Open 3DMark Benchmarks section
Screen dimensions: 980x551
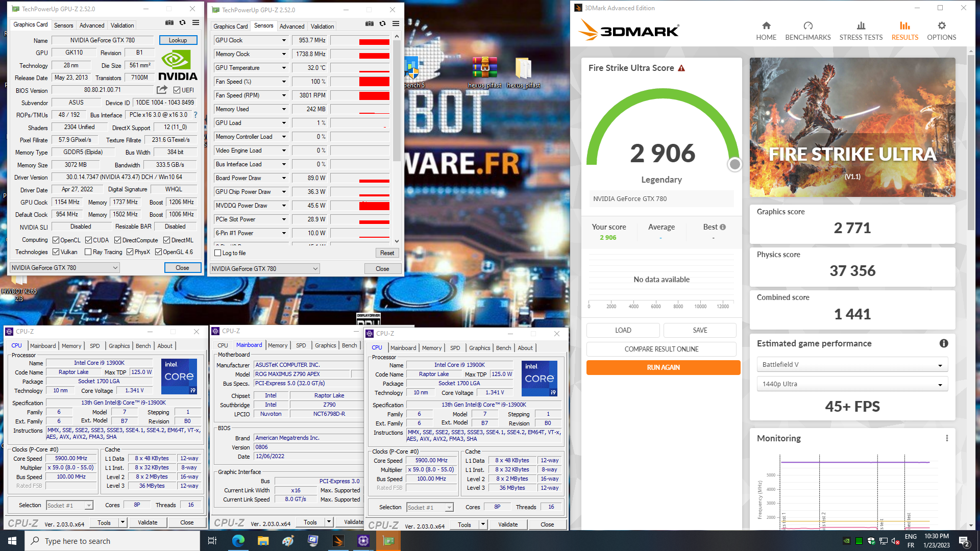tap(808, 31)
